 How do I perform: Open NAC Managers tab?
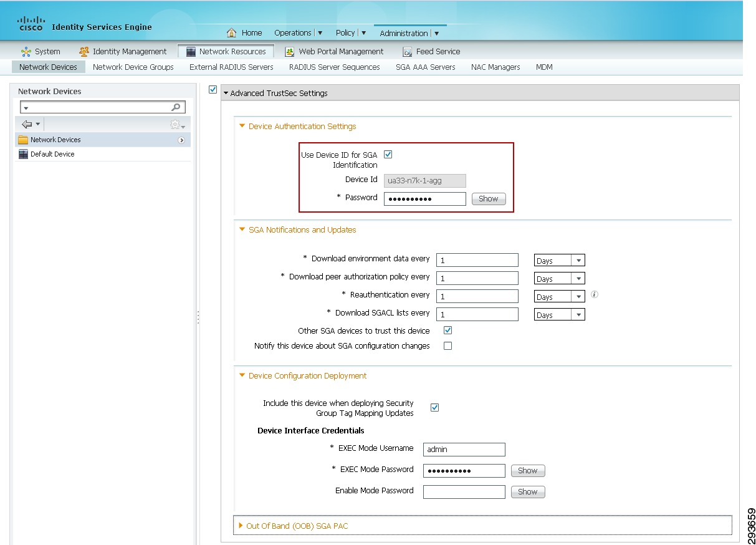tap(495, 67)
